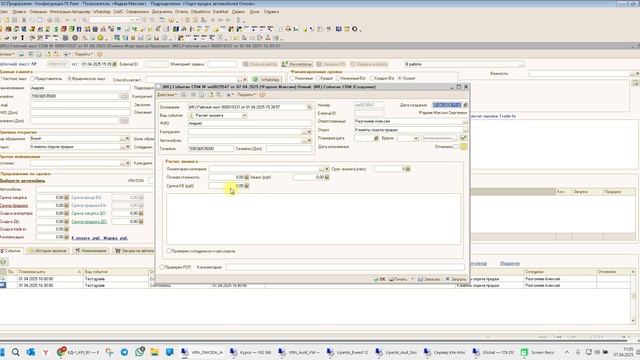
Task: Click vertical scrollbar of events table
Action: [633, 297]
